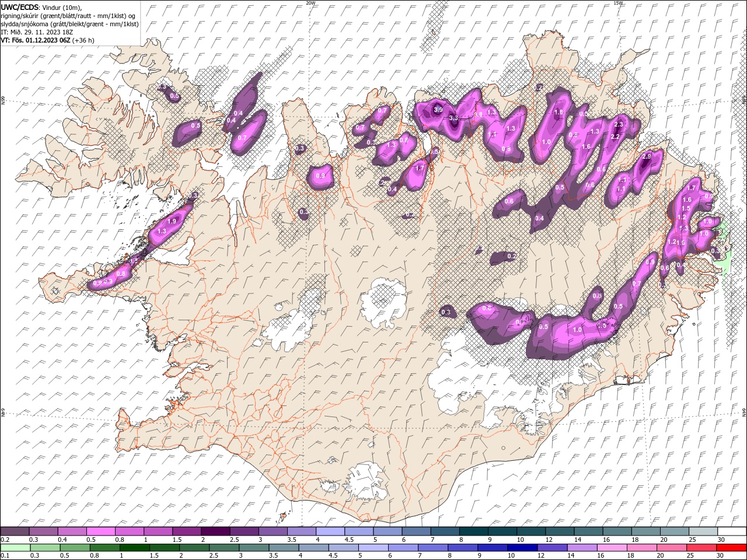Viewport: 747px width, 560px height.
Task: Select the pale lavender swatch labeled 4 in upper legend
Action: click(x=330, y=531)
